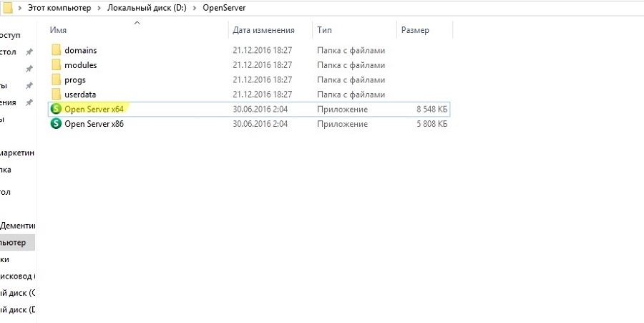Expand the chevron before OpenServer
Viewport: 644px width, 323px height.
pyautogui.click(x=195, y=8)
